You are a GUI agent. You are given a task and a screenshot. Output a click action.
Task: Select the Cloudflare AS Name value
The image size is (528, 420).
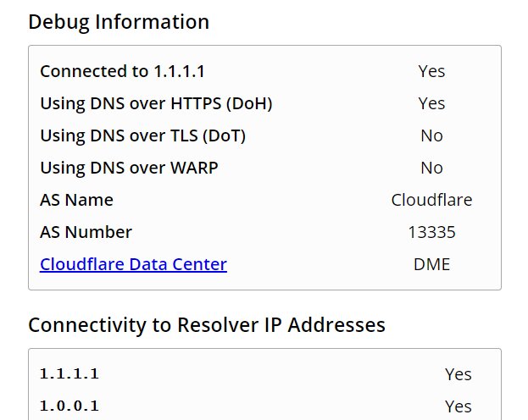pos(431,200)
